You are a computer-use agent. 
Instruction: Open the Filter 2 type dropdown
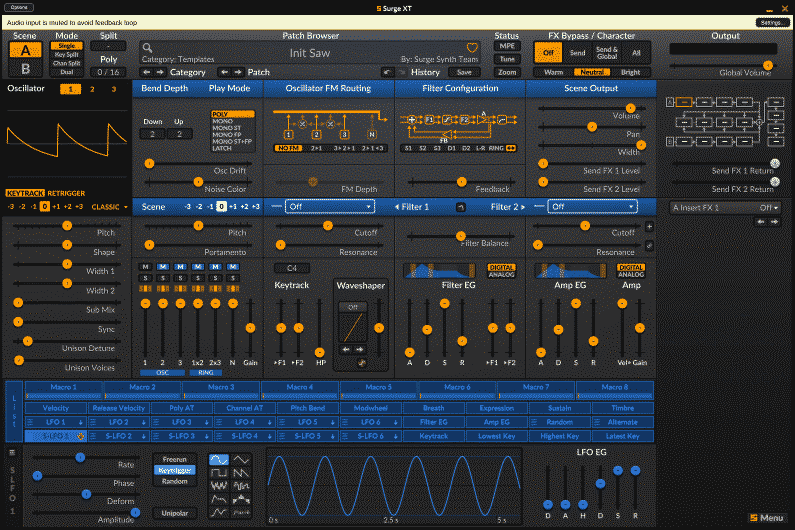(592, 206)
